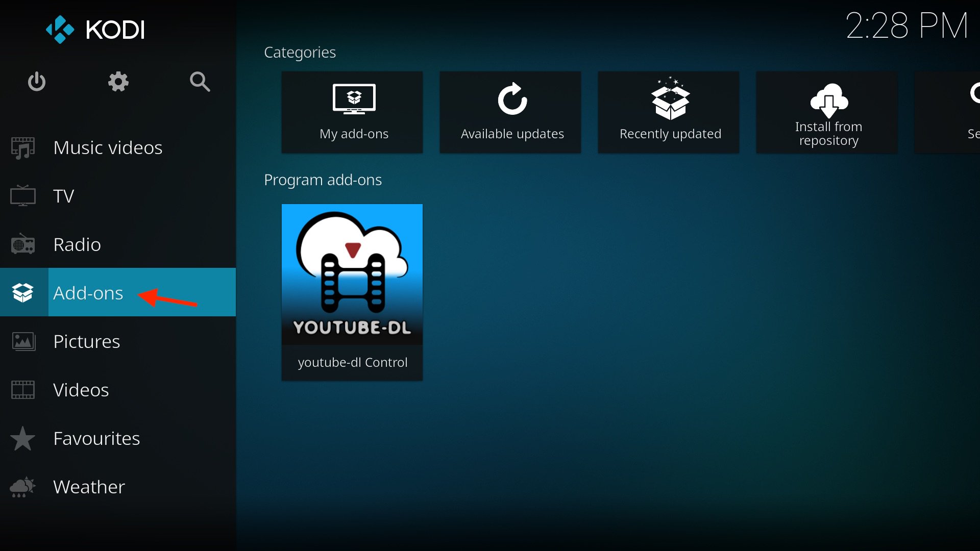Click the TV sidebar icon
980x551 pixels.
23,195
